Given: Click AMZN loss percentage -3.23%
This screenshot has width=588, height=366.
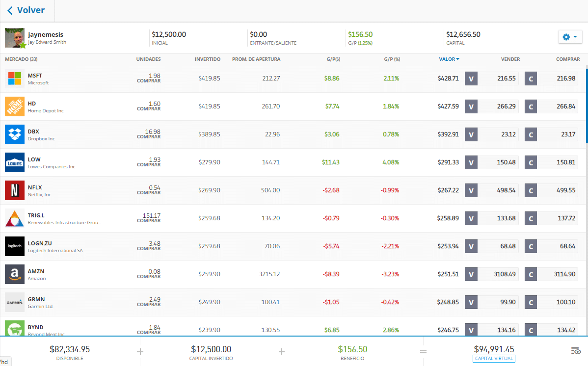Looking at the screenshot, I should point(390,274).
